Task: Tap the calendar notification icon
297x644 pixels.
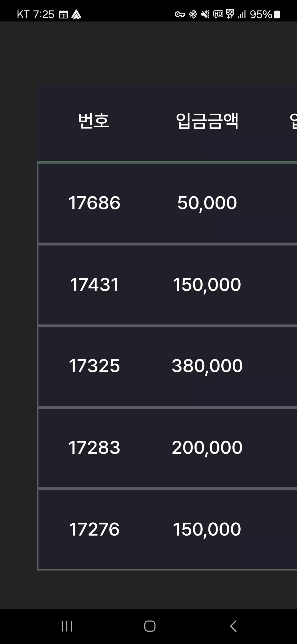Action: tap(63, 15)
